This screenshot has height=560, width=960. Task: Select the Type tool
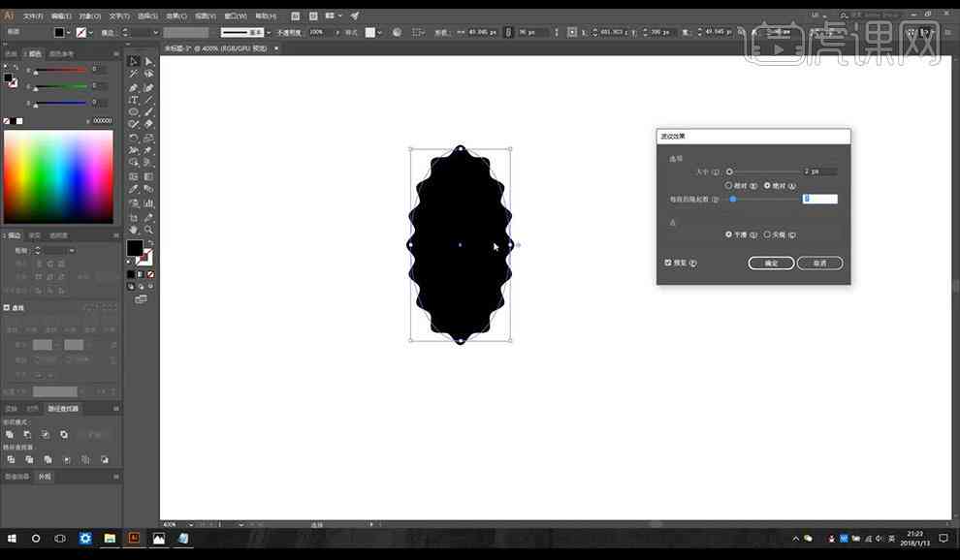tap(134, 100)
